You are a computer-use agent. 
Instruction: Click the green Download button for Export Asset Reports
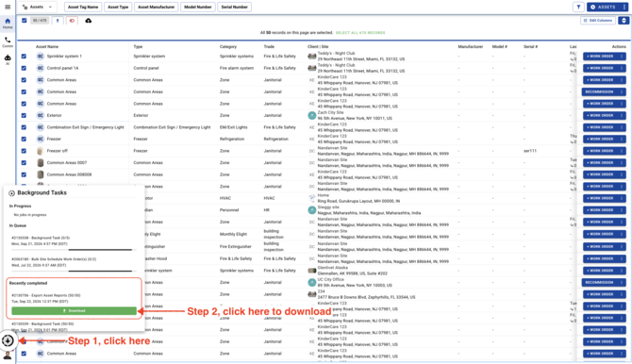pos(75,311)
